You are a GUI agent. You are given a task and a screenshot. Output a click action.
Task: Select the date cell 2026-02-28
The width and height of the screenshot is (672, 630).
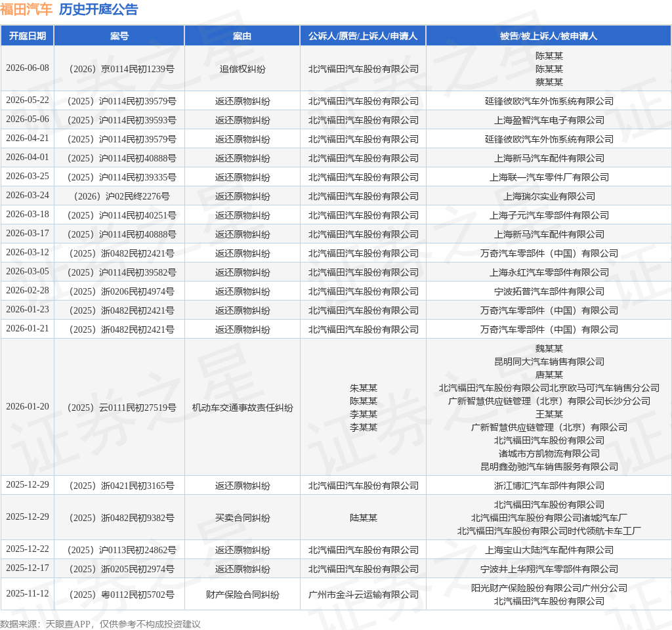[28, 291]
